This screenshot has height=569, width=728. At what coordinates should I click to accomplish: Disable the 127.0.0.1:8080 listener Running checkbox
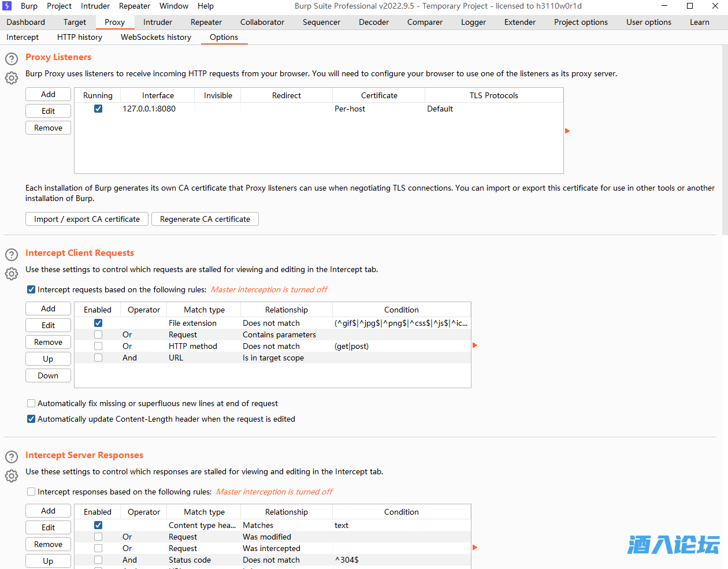[x=98, y=109]
